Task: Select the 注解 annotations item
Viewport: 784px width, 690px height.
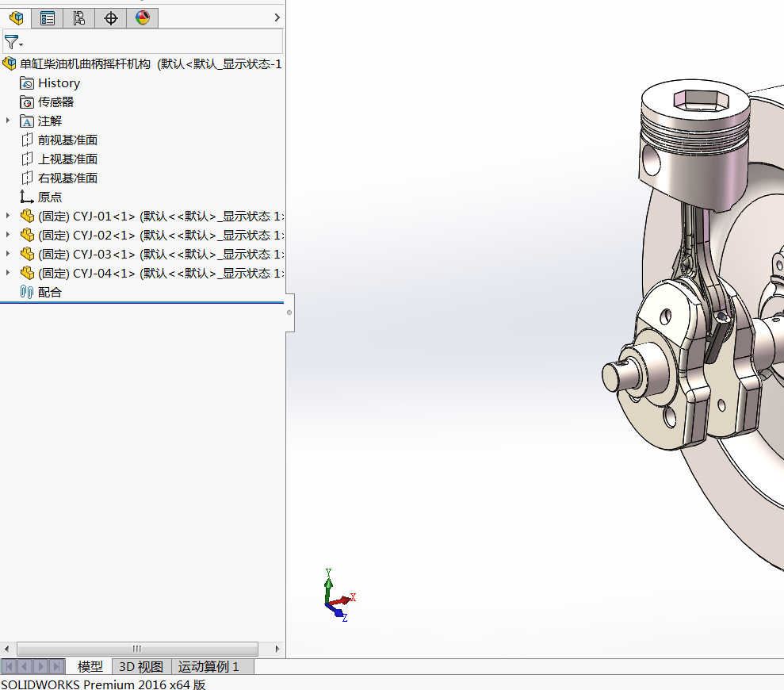Action: coord(49,121)
